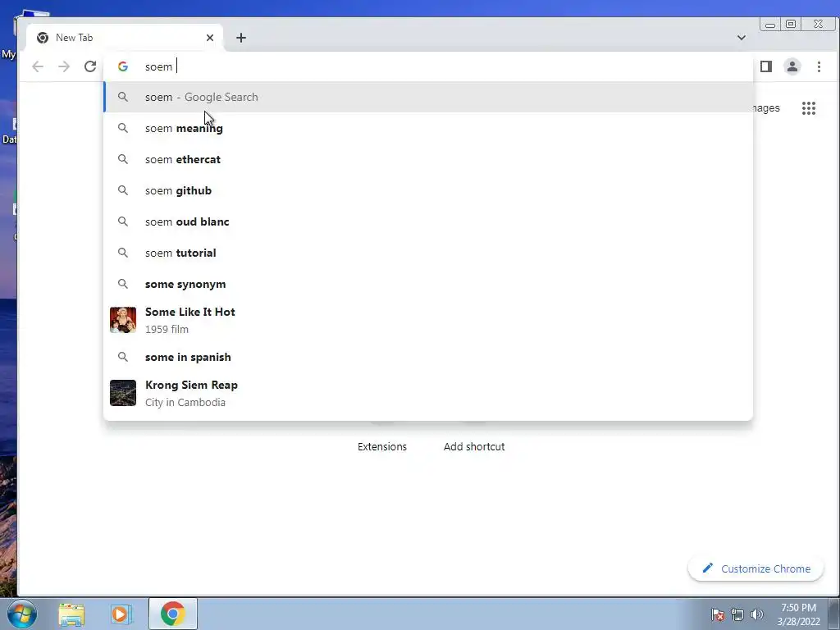Open the Google apps grid
Screen dimensions: 840x630
pos(808,108)
